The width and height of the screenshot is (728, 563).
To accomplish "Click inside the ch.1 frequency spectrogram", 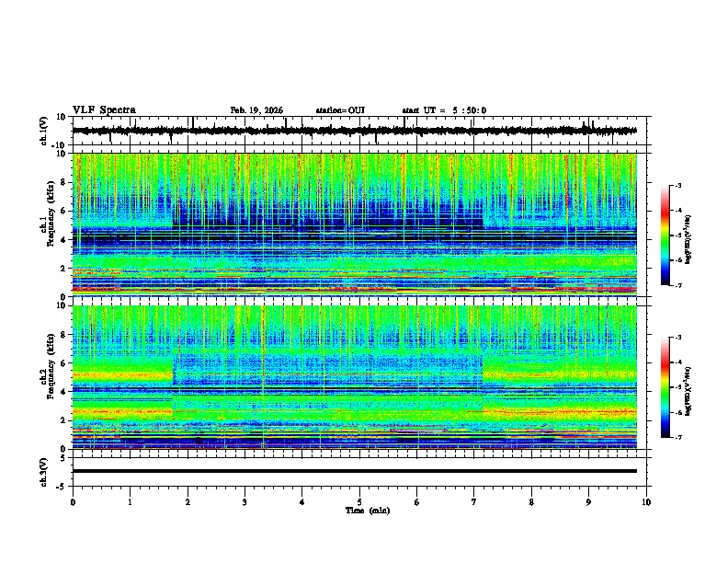I will click(x=355, y=224).
